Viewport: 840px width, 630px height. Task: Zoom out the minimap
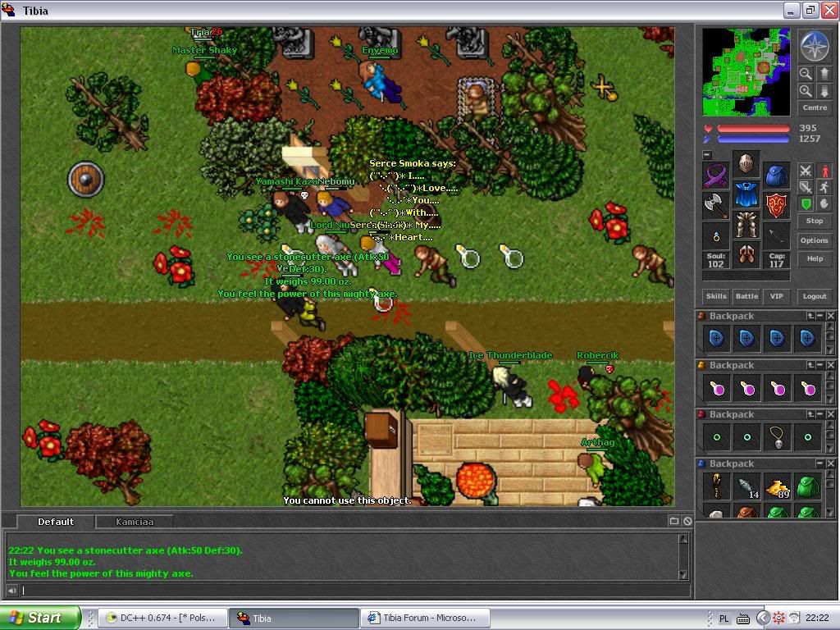tap(806, 73)
